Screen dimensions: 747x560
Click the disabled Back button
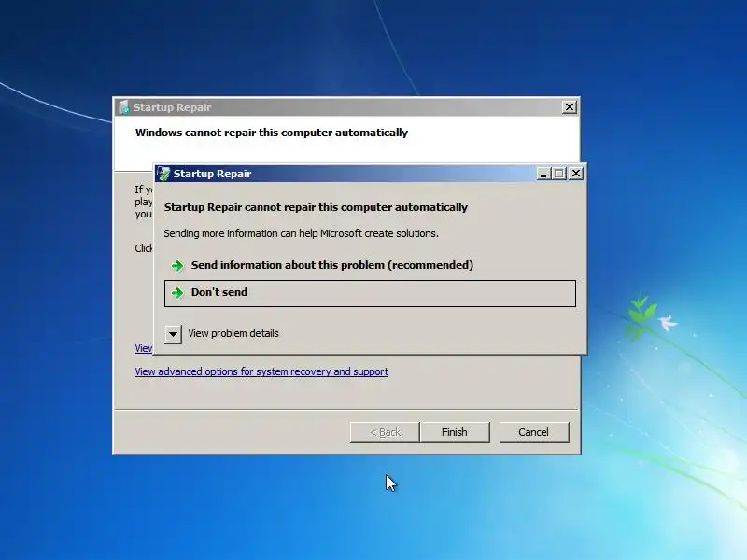385,432
